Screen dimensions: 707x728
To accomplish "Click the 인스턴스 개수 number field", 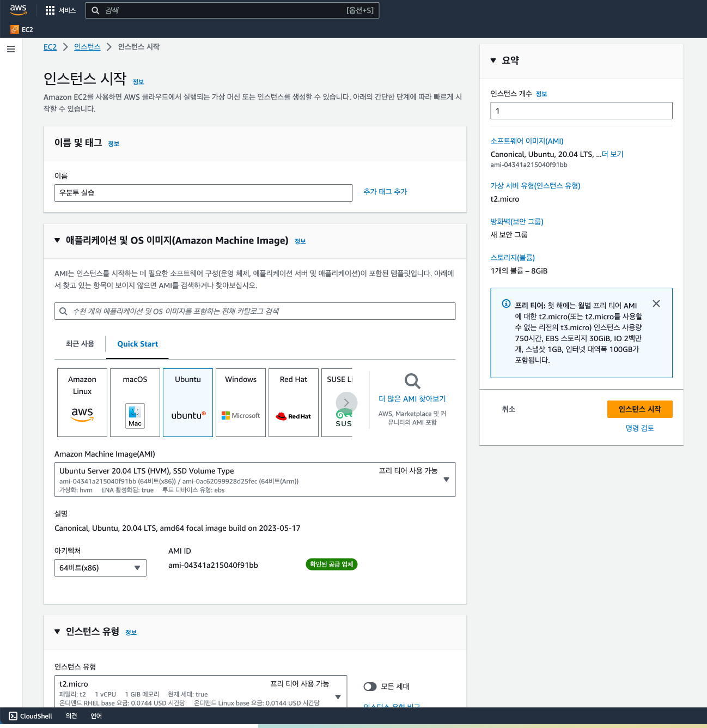I will (581, 111).
